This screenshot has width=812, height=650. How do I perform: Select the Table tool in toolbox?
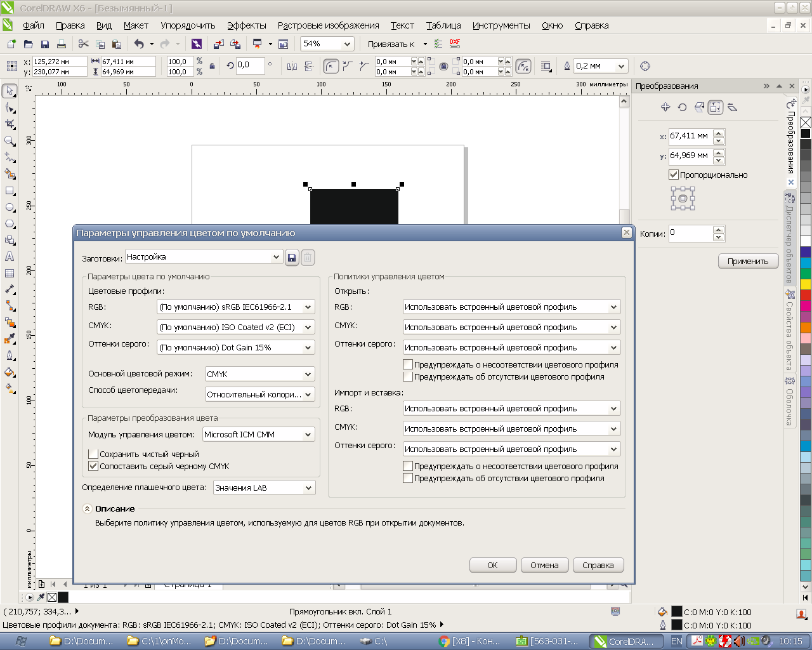[x=10, y=274]
